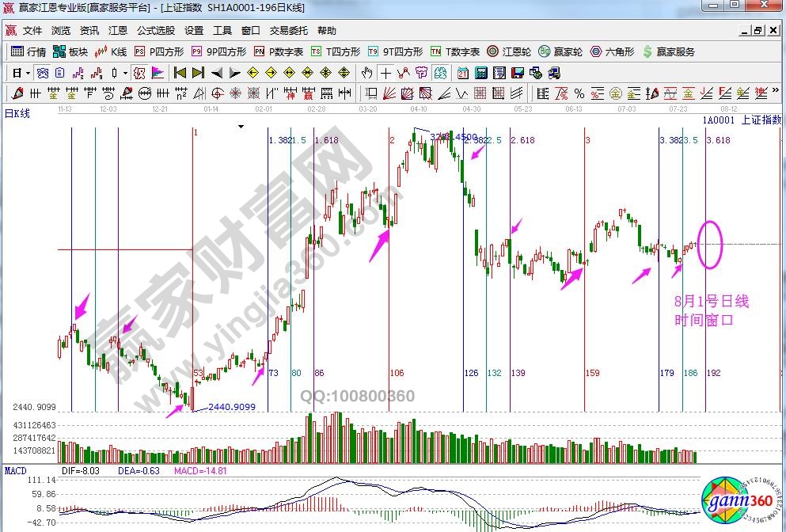Open the calculator icon in toolbar
This screenshot has height=532, width=786.
tap(480, 73)
